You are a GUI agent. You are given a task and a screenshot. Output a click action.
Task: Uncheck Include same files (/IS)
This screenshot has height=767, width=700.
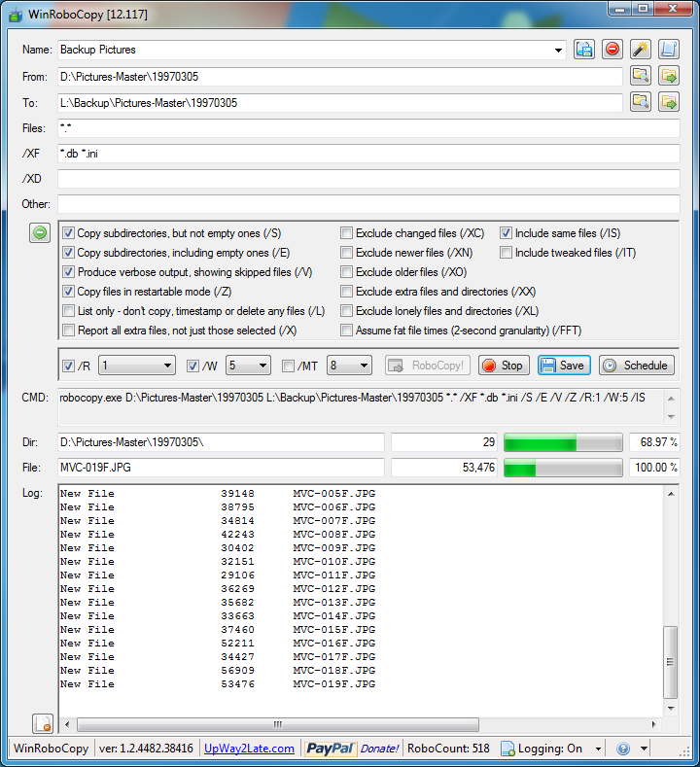click(x=506, y=233)
